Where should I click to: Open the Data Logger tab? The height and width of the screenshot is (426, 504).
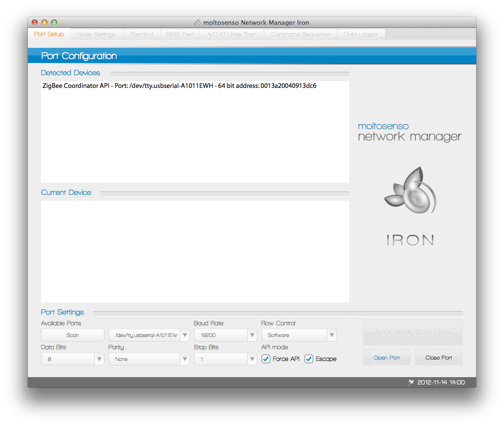360,34
